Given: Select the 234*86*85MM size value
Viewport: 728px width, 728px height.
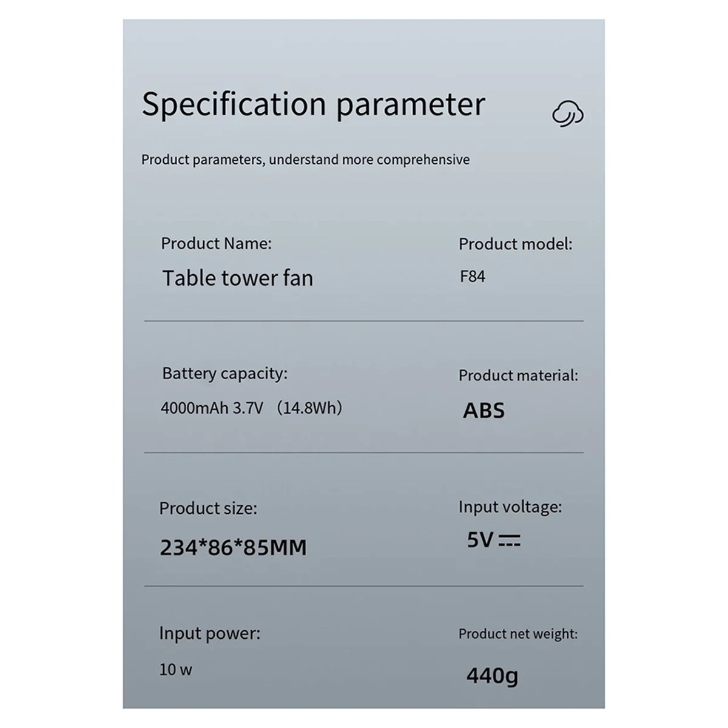Looking at the screenshot, I should coord(233,548).
